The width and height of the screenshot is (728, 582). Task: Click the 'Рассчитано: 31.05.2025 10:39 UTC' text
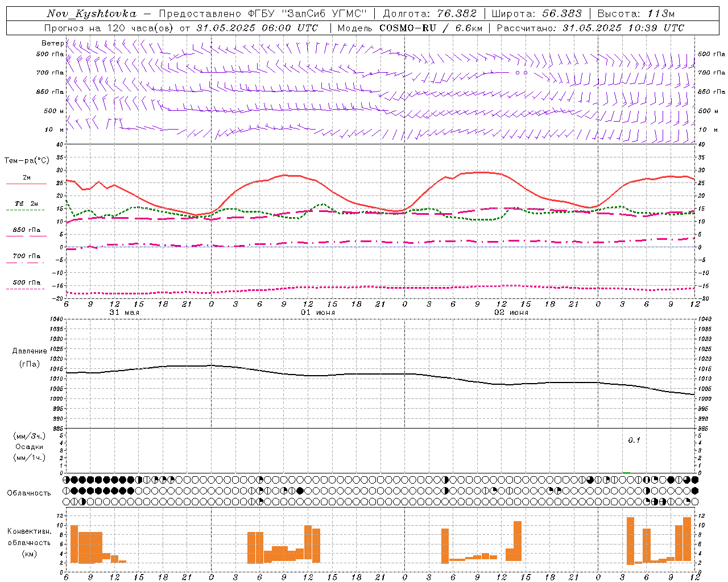(591, 28)
